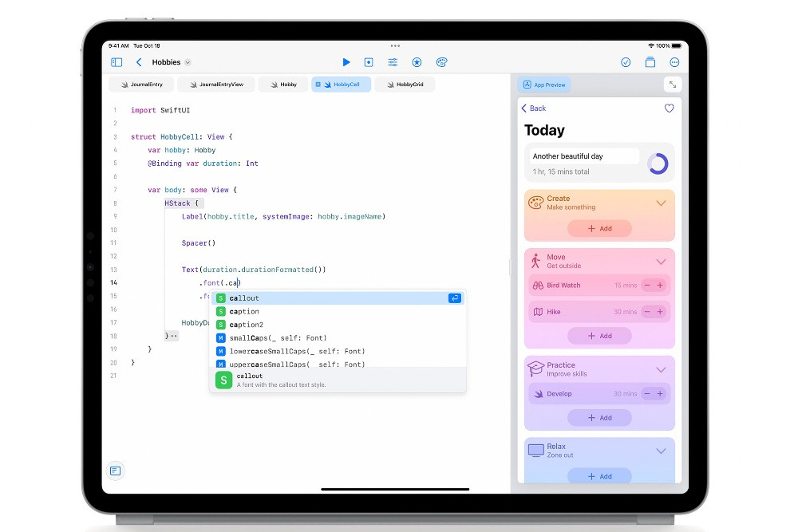Increase Bird Watch minutes with plus
The image size is (798, 532).
pyautogui.click(x=660, y=286)
